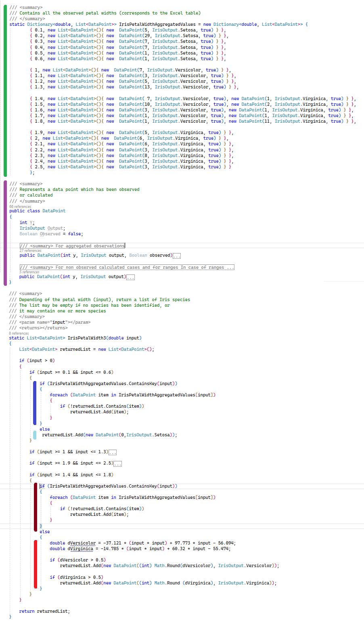
Task: Click the 'public class DataPoint' declaration
Action: click(37, 211)
